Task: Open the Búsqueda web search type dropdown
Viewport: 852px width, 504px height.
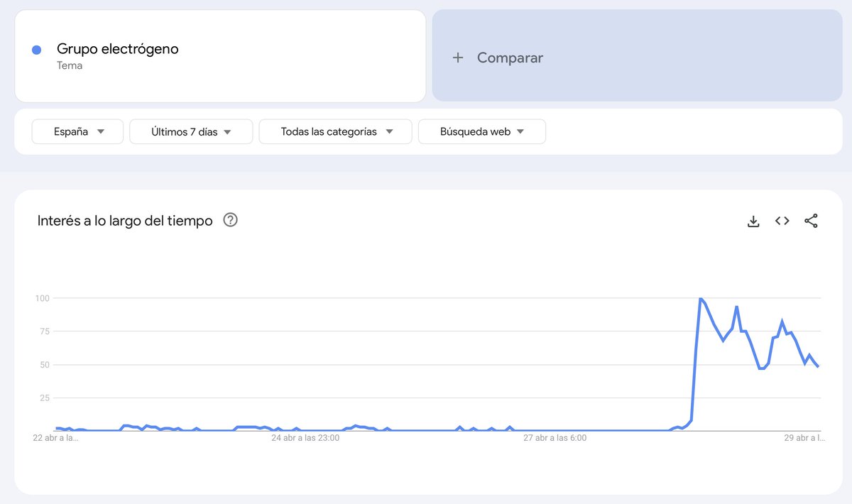Action: 482,131
